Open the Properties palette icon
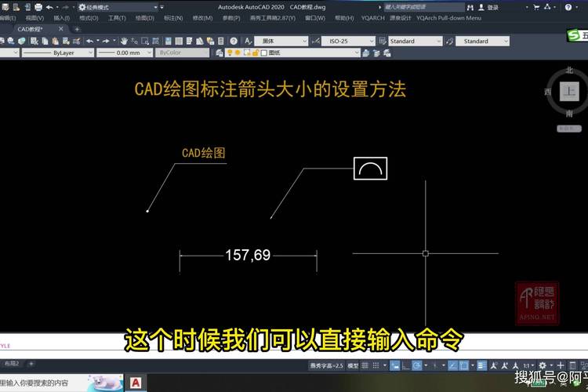The image size is (588, 392). click(168, 41)
